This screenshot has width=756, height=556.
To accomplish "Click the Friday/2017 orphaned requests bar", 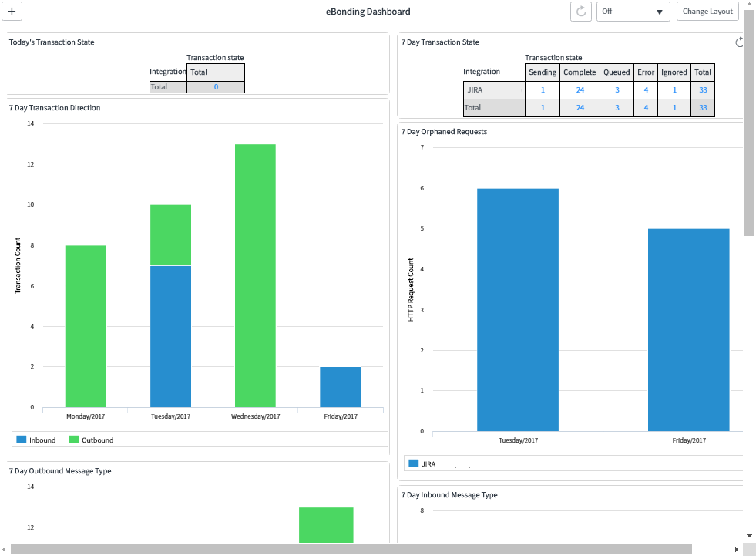I will click(688, 329).
